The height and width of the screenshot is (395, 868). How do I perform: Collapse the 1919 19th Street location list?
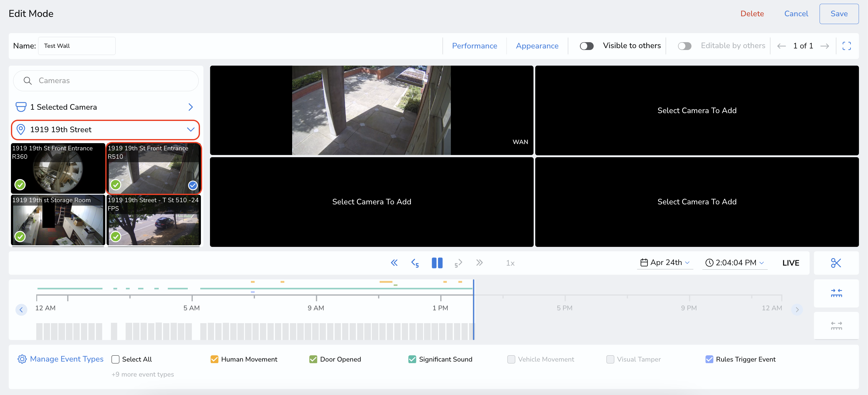(191, 129)
